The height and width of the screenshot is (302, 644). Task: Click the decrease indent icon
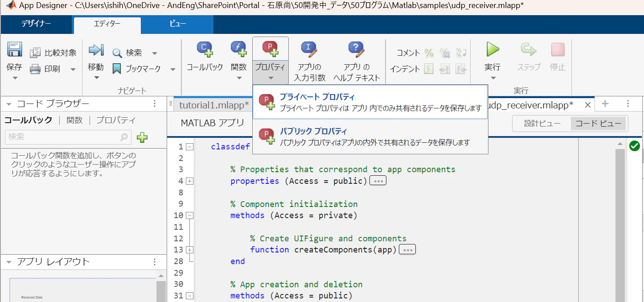(461, 69)
